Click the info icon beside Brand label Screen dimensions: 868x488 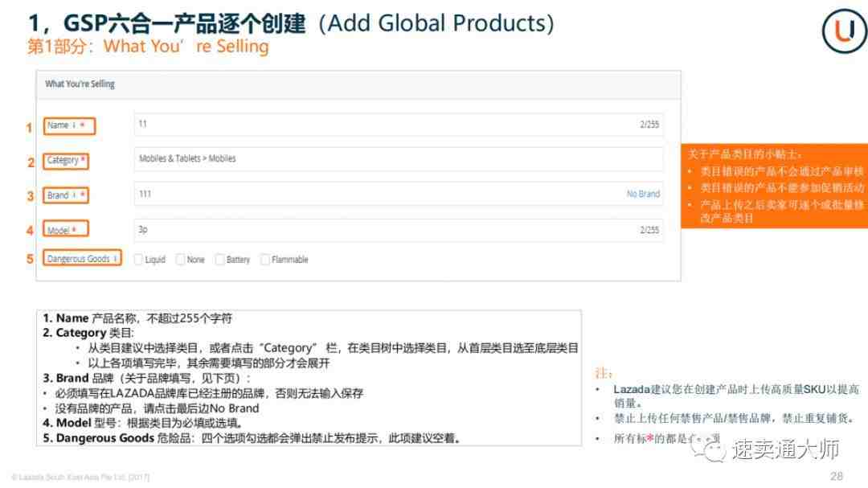(x=74, y=195)
